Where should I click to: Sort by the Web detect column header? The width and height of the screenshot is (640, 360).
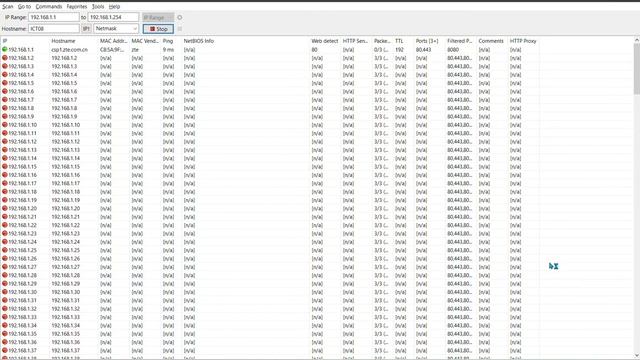[x=325, y=41]
